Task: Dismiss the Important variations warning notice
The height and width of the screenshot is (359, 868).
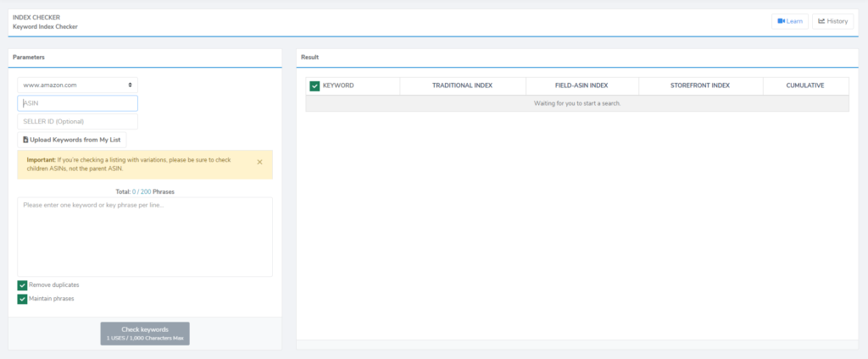Action: pyautogui.click(x=259, y=162)
